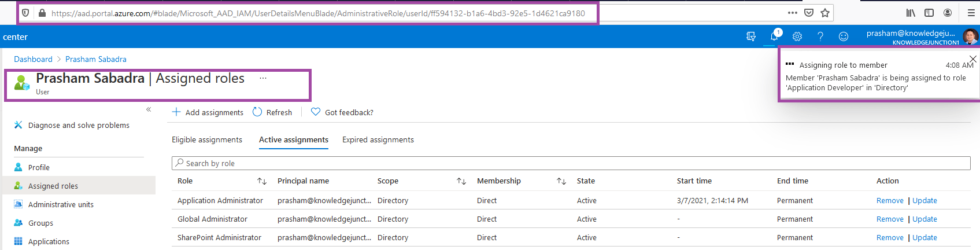Click the shield tracking protection icon
The image size is (980, 250).
pyautogui.click(x=25, y=13)
